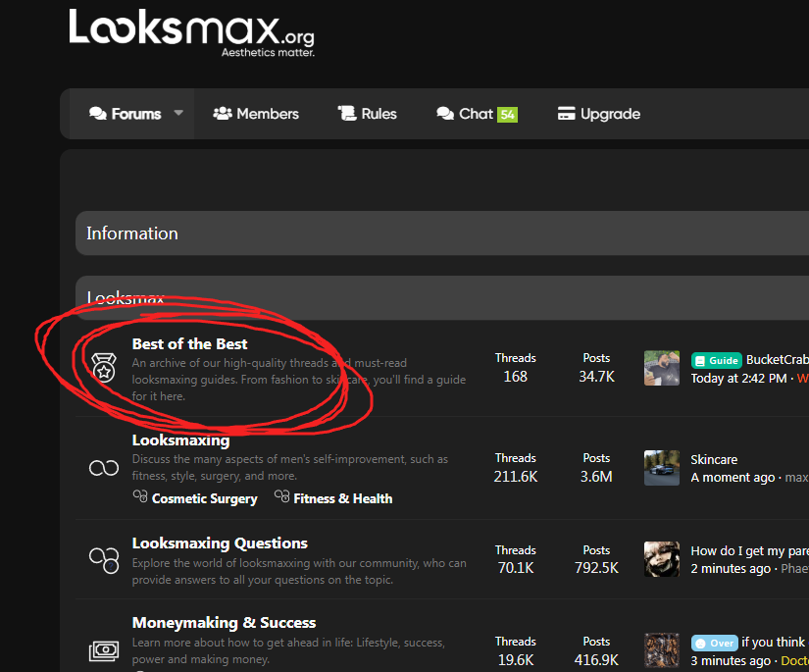Click the Upgrade card icon

(x=566, y=114)
